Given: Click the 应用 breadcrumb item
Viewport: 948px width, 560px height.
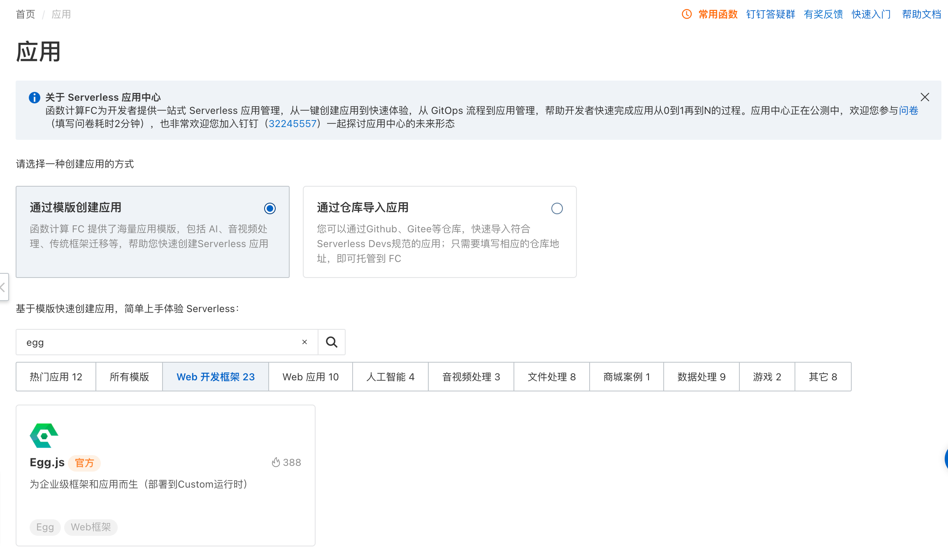Looking at the screenshot, I should [61, 14].
